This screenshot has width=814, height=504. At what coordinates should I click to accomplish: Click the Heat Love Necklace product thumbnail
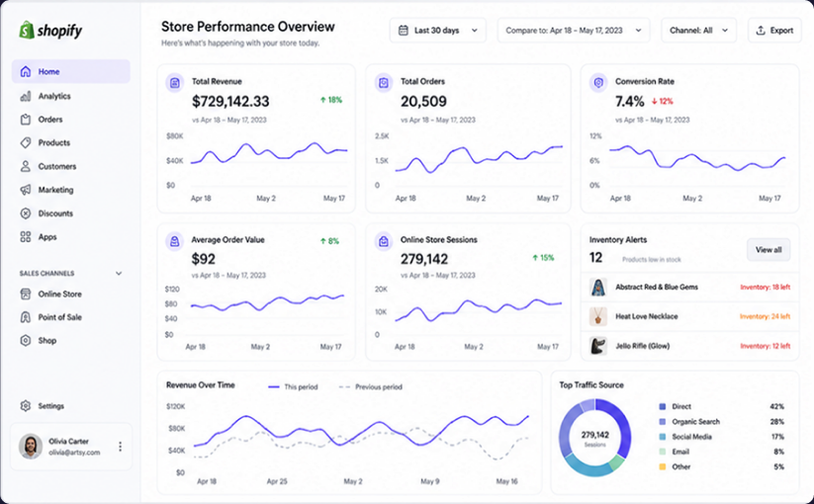[x=598, y=316]
